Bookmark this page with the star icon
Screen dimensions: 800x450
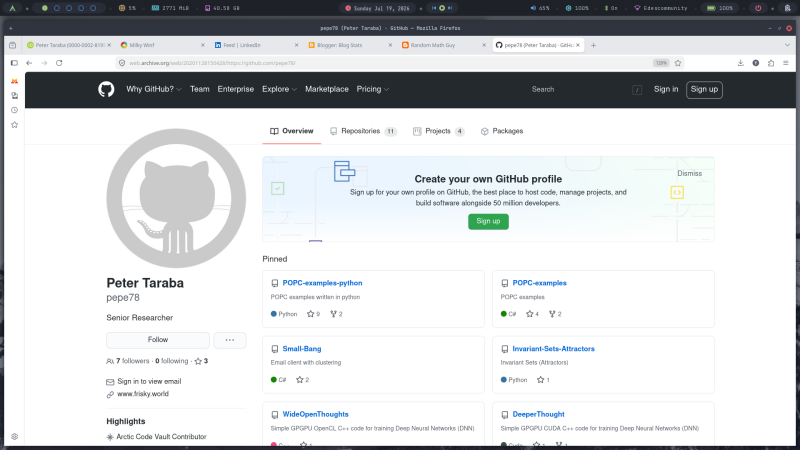[x=678, y=63]
